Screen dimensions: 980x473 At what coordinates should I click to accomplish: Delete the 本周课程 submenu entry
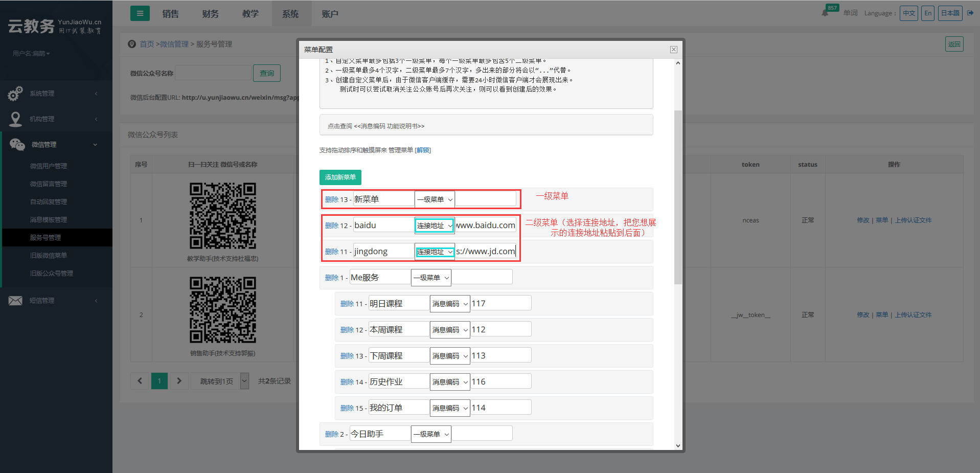(x=347, y=330)
